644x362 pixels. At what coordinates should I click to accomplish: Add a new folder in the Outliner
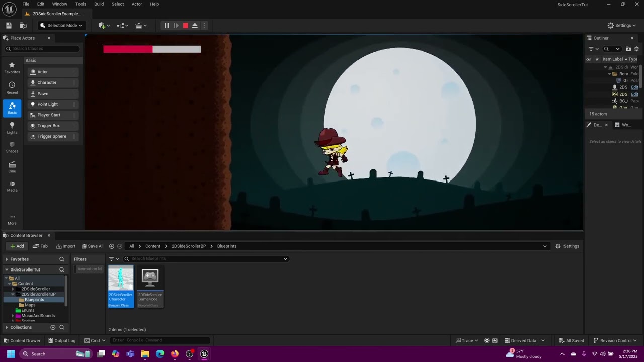click(x=628, y=49)
